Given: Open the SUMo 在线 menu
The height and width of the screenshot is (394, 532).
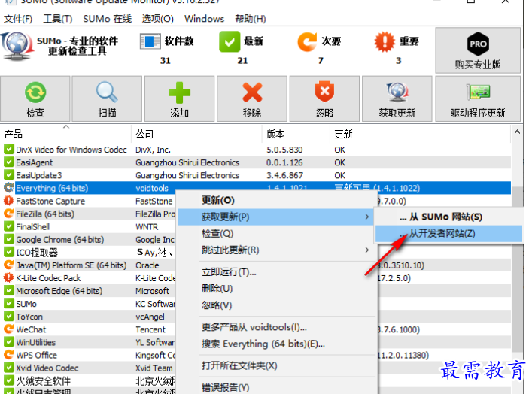Looking at the screenshot, I should 107,19.
